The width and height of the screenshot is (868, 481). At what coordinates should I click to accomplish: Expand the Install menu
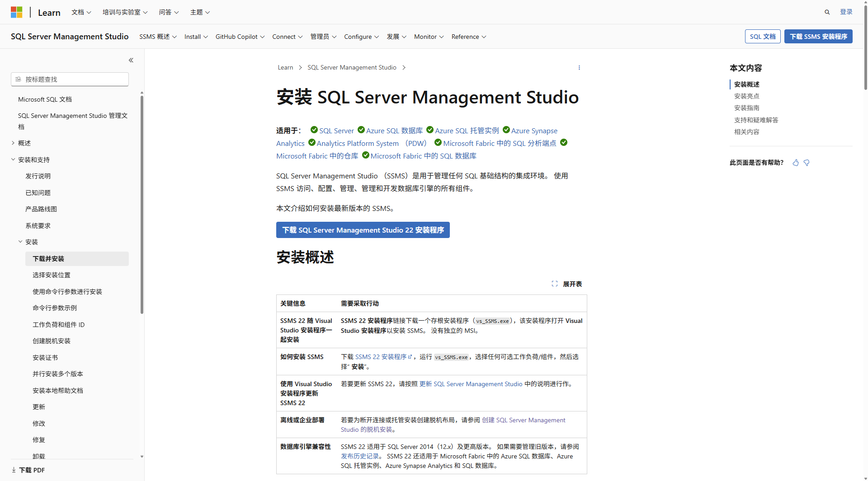(196, 37)
